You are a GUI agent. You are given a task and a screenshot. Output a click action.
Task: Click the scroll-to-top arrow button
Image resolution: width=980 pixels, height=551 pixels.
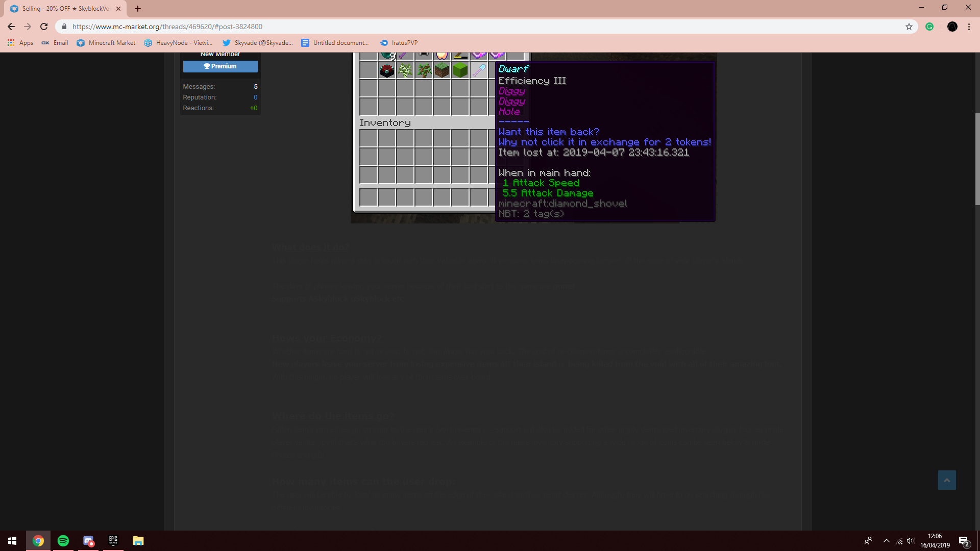pos(947,480)
